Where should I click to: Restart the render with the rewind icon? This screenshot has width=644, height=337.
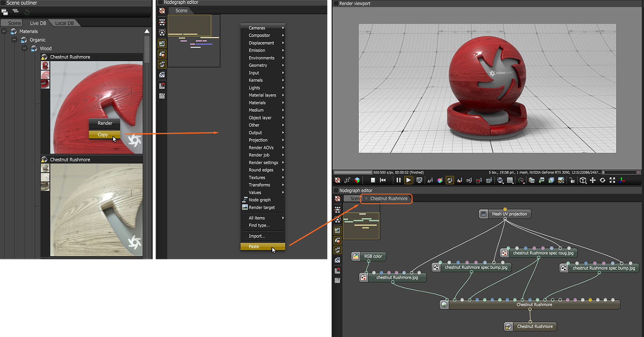point(383,180)
